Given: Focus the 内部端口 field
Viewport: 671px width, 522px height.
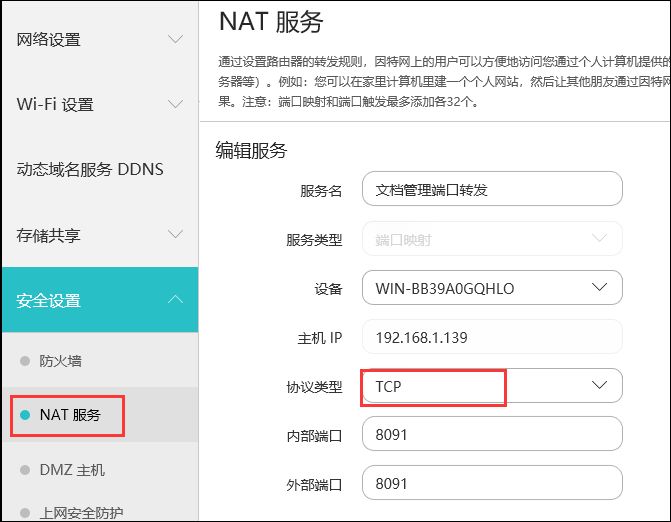Looking at the screenshot, I should [x=491, y=435].
